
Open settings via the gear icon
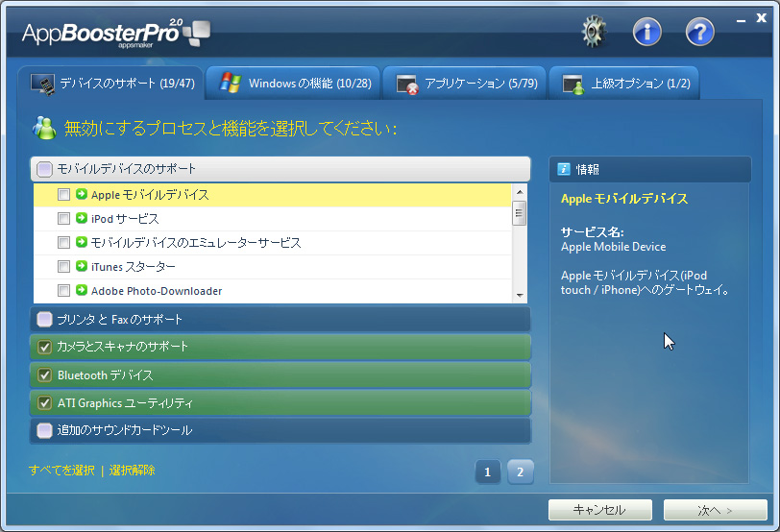(x=594, y=33)
